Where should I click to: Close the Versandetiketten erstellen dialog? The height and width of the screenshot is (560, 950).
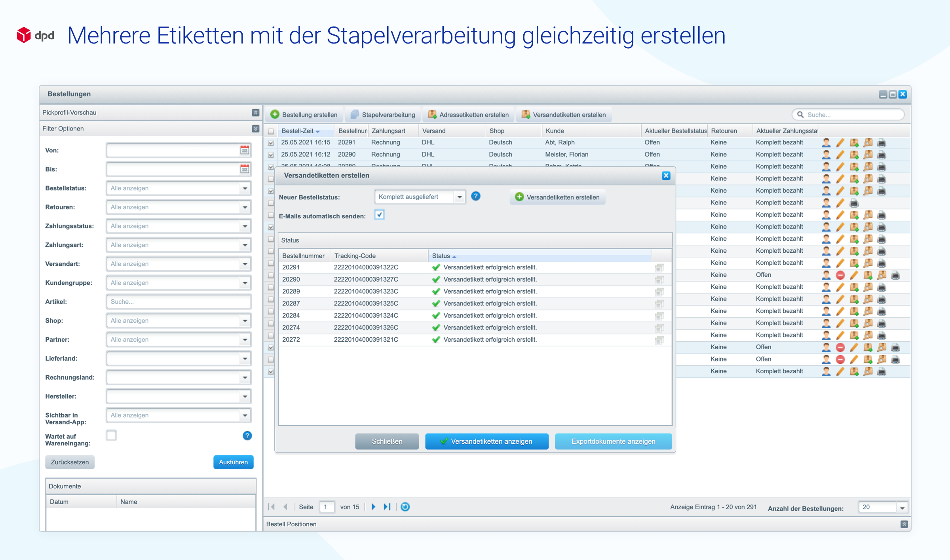666,176
